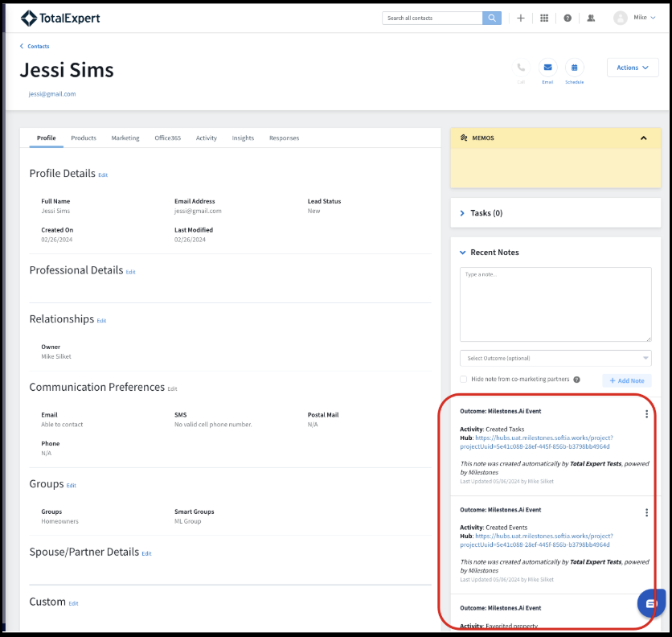This screenshot has width=672, height=637.
Task: Click the Homeowners group value
Action: click(x=60, y=521)
